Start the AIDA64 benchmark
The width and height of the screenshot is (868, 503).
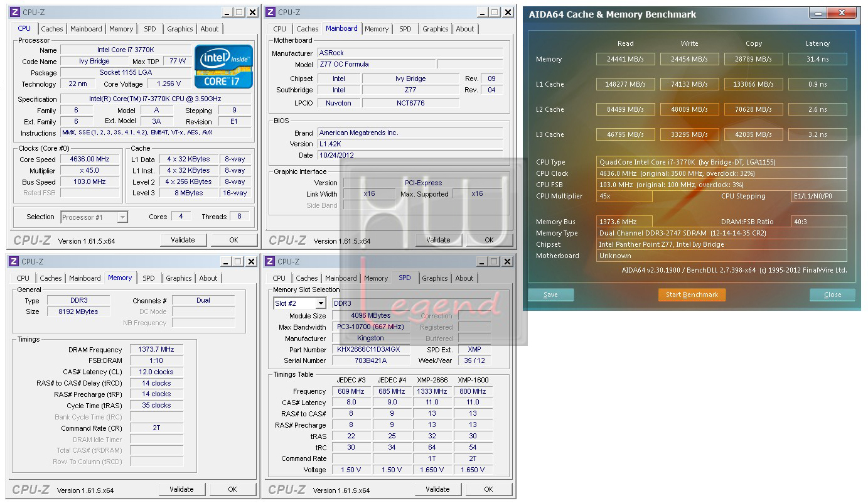[x=692, y=295]
